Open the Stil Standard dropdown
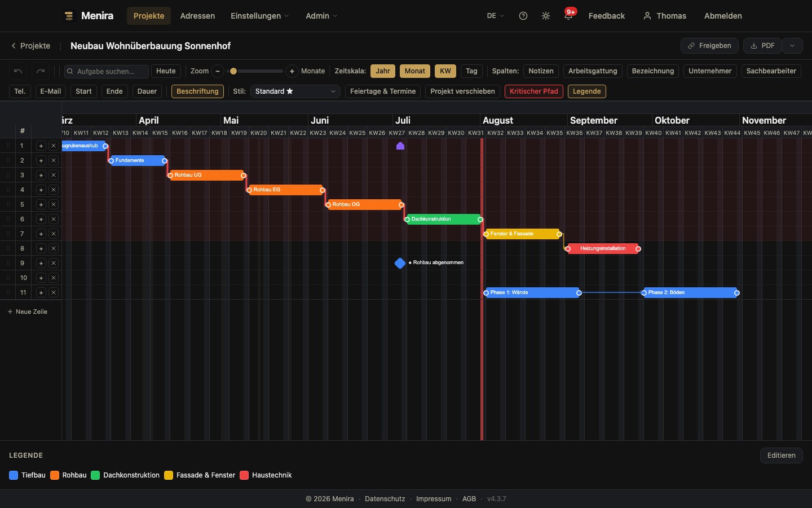Image resolution: width=812 pixels, height=508 pixels. pyautogui.click(x=295, y=91)
